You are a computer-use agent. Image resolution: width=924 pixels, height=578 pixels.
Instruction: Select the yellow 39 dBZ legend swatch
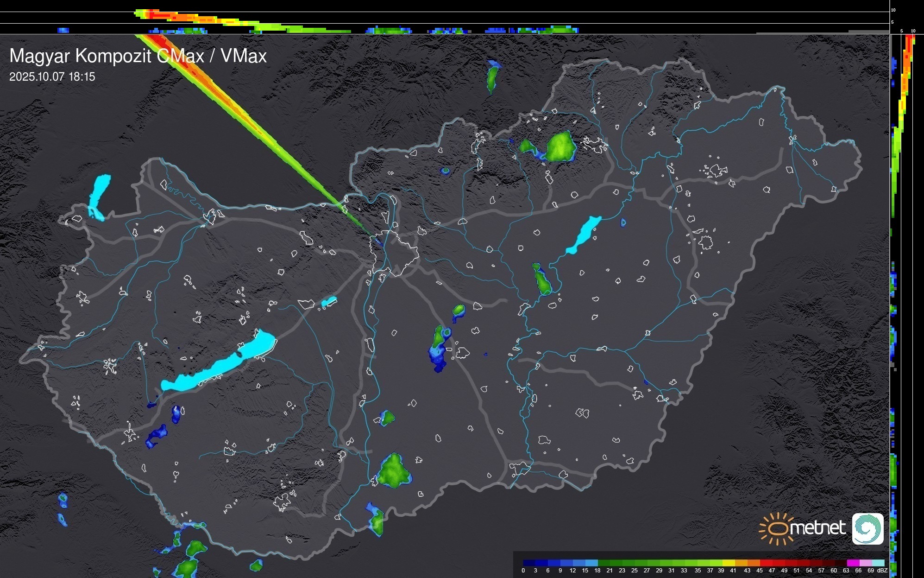pyautogui.click(x=729, y=563)
